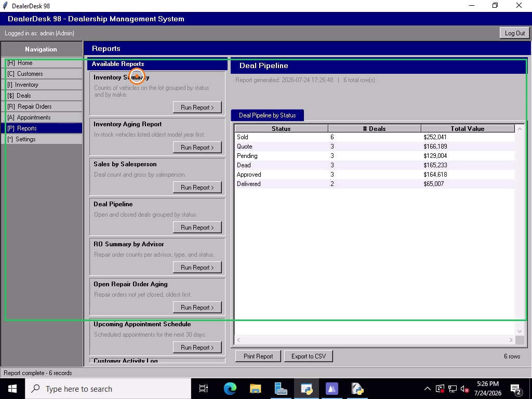The width and height of the screenshot is (532, 399).
Task: Select the Pending row in the table
Action: pos(375,156)
